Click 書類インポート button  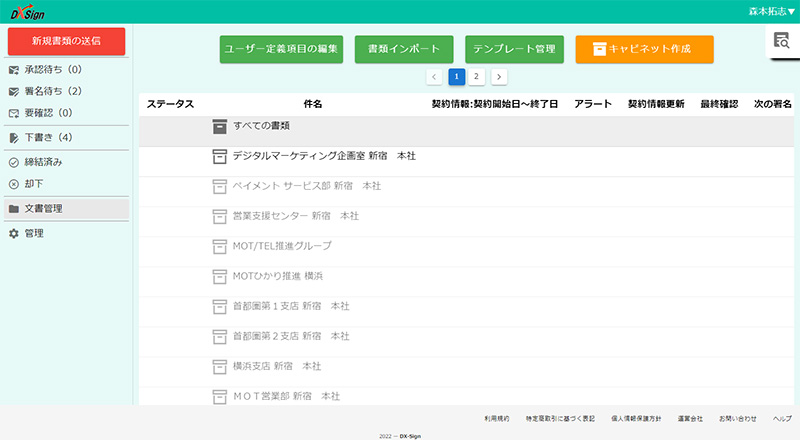404,49
